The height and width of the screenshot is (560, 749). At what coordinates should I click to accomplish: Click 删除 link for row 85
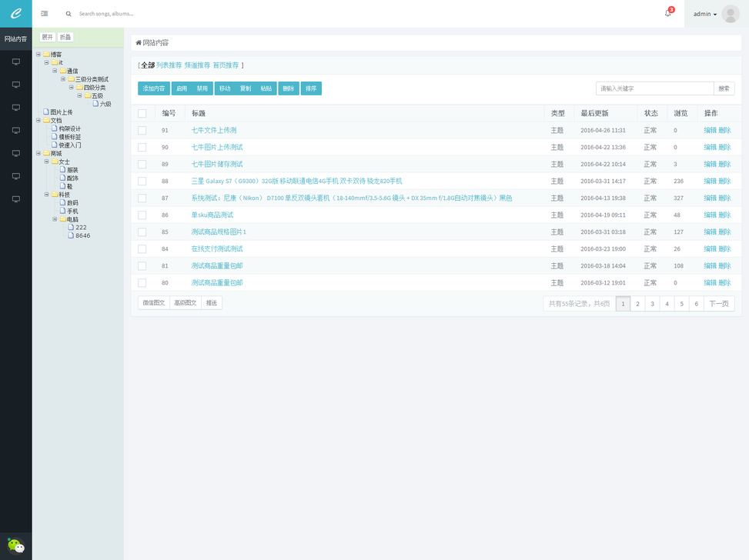[x=724, y=232]
